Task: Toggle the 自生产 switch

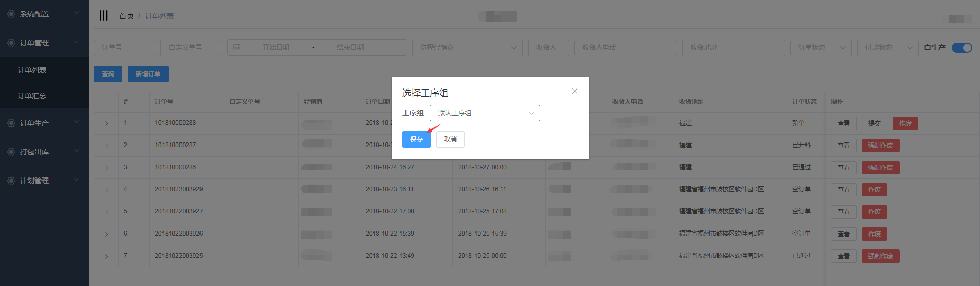Action: tap(961, 48)
